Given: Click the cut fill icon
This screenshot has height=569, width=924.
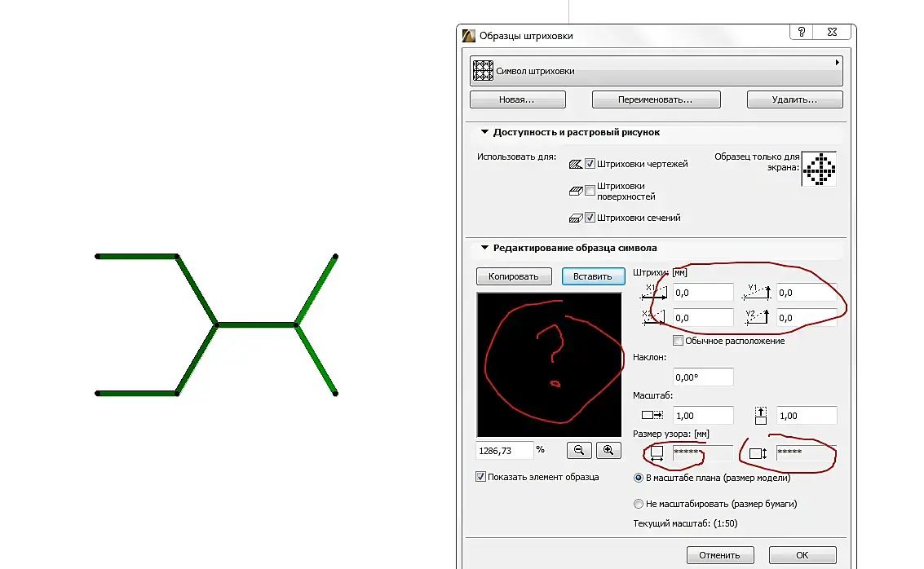Looking at the screenshot, I should click(x=576, y=218).
